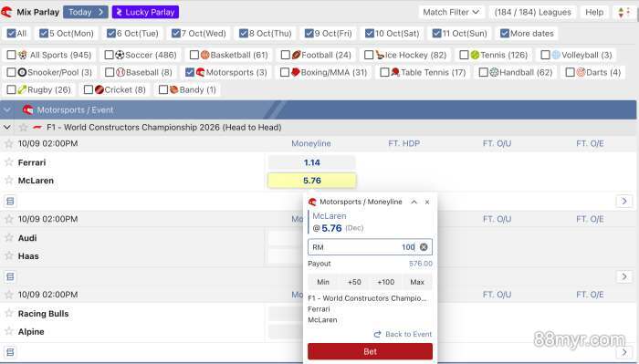Open the Match Filter dropdown

click(451, 12)
